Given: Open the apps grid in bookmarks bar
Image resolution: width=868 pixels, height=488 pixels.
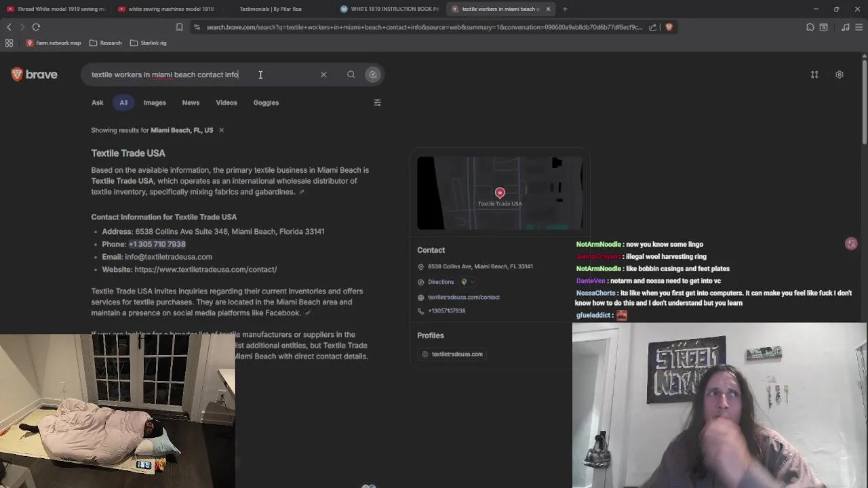Looking at the screenshot, I should coord(9,43).
